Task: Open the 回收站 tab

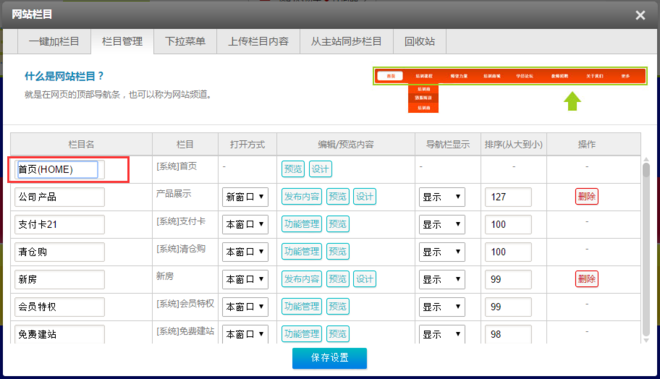Action: 420,41
